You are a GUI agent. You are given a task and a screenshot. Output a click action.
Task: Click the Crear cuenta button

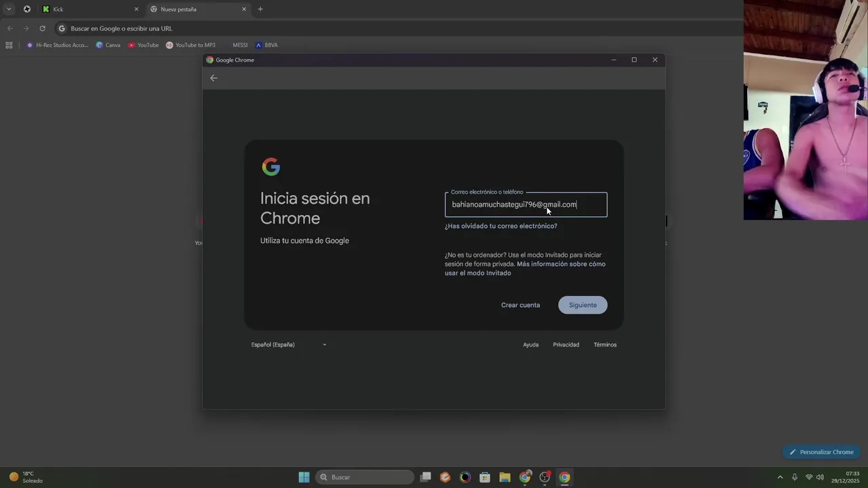[521, 305]
